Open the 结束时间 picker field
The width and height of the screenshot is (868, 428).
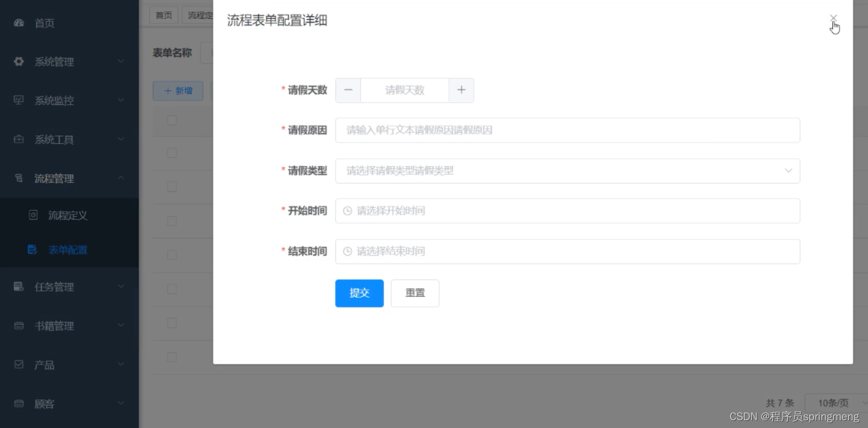568,251
